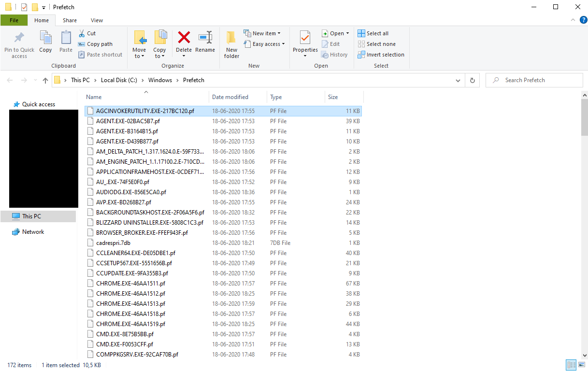This screenshot has height=371, width=588.
Task: Switch to the Home ribbon tab
Action: tap(42, 20)
